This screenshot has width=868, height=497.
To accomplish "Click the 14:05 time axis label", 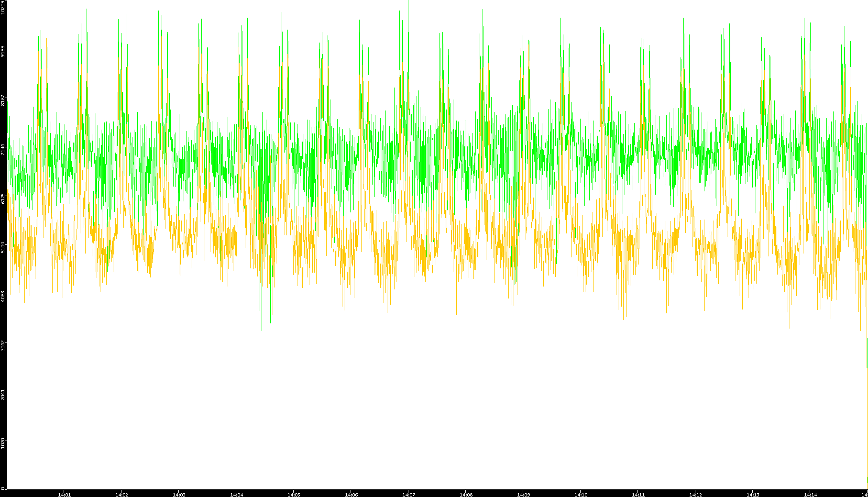I will 294,495.
